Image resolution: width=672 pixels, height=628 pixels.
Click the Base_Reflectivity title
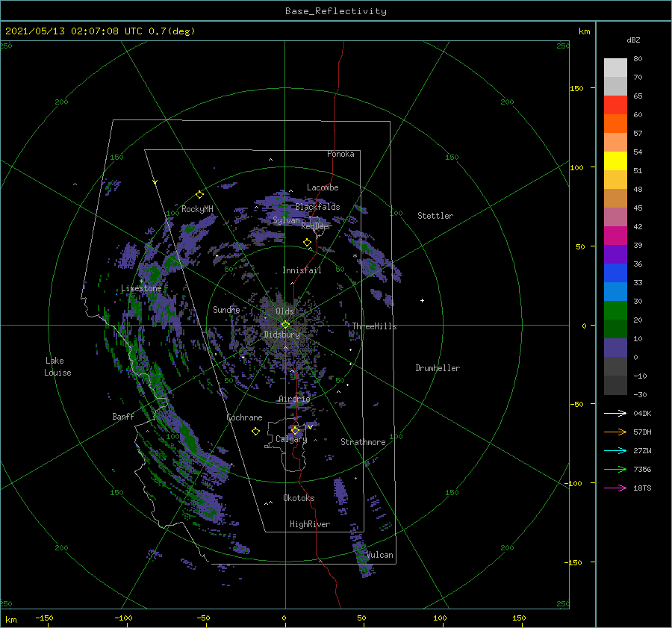(336, 11)
